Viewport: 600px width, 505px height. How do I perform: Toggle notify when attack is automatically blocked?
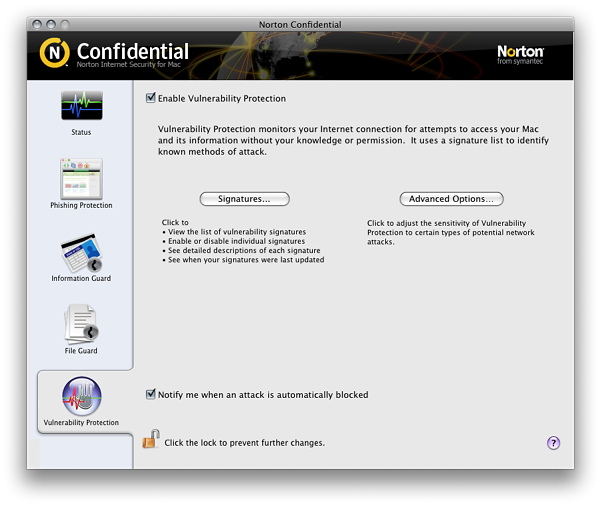[151, 395]
